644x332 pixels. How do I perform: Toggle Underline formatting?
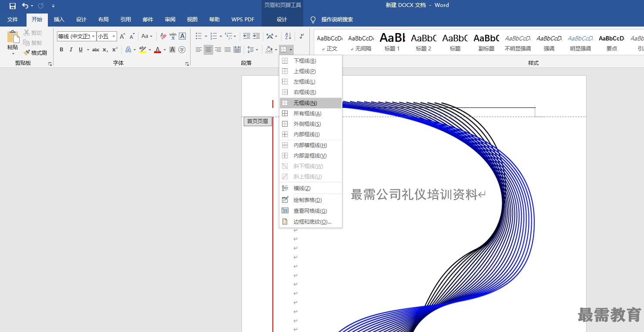[x=80, y=50]
